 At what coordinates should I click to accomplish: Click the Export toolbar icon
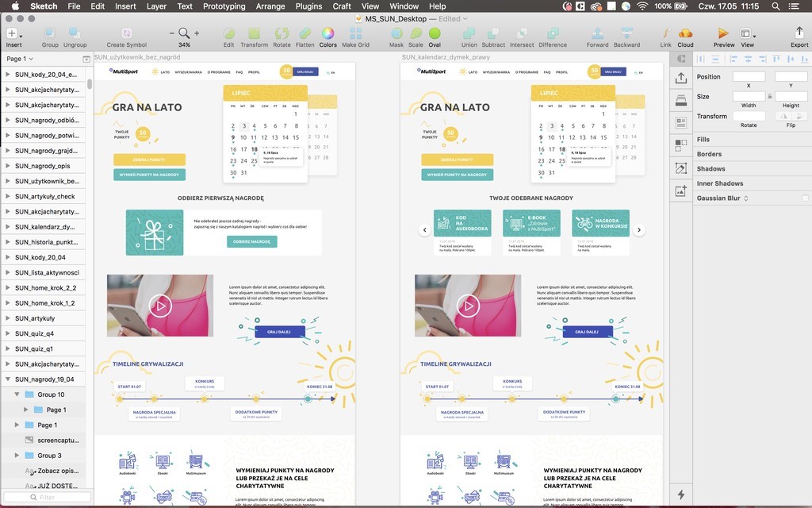799,33
